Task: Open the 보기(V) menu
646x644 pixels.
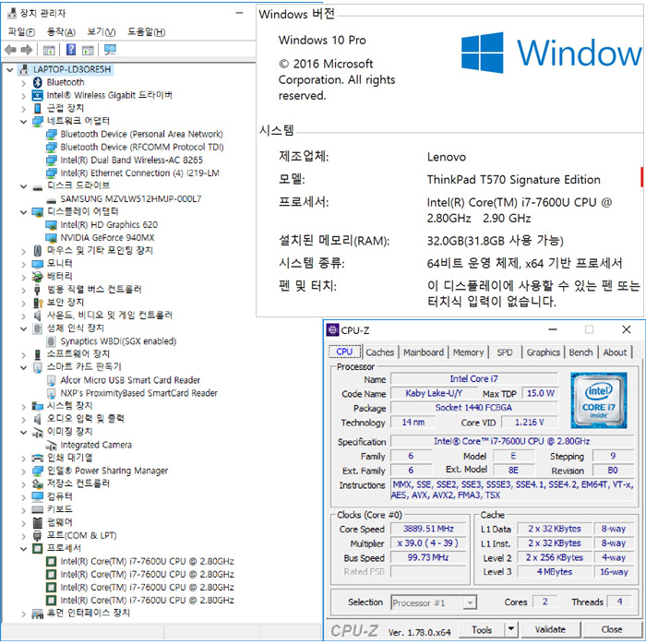Action: tap(102, 31)
